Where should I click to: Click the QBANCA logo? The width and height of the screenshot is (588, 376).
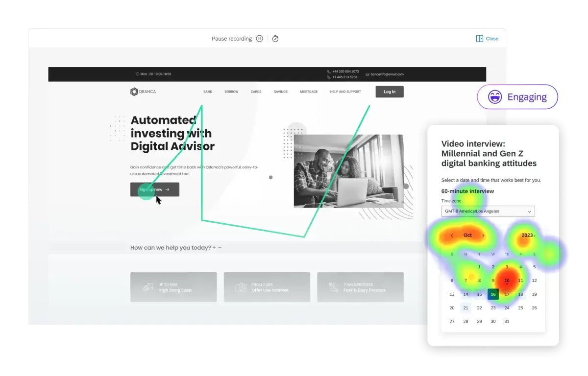point(143,92)
